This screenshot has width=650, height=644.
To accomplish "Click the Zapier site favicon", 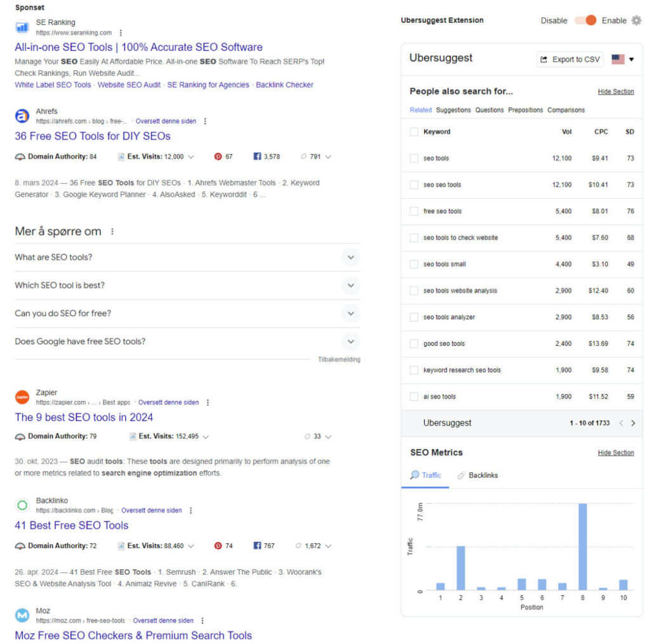I will (x=22, y=397).
